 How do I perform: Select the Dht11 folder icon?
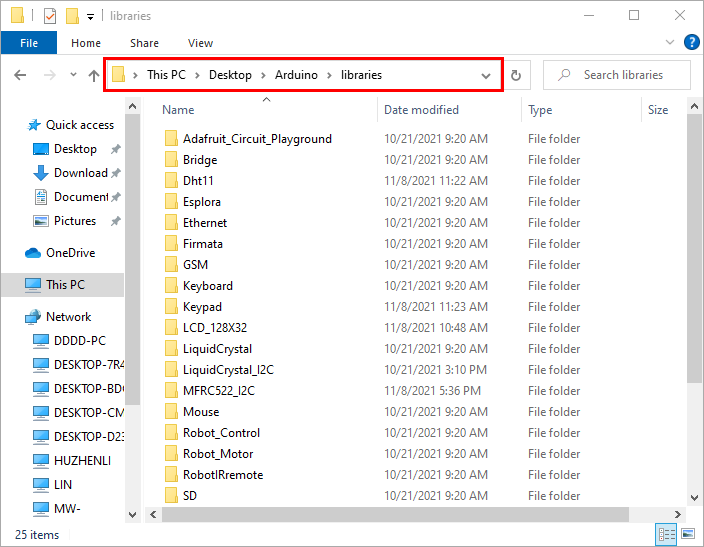[x=171, y=181]
